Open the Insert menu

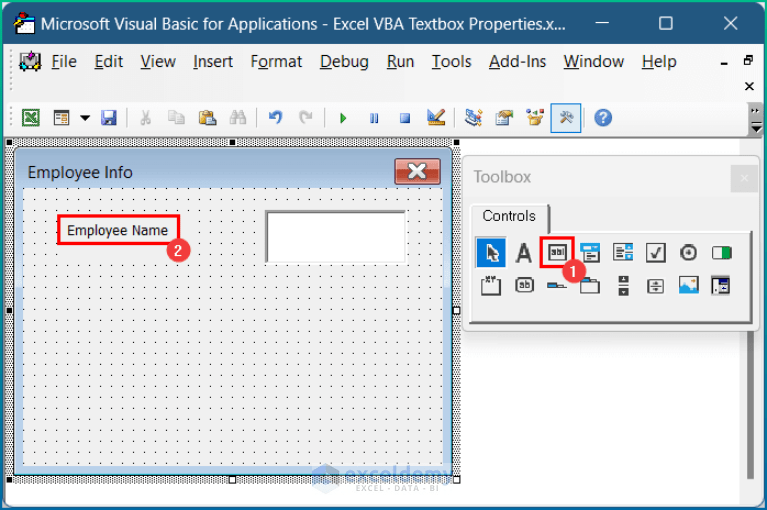click(x=213, y=62)
